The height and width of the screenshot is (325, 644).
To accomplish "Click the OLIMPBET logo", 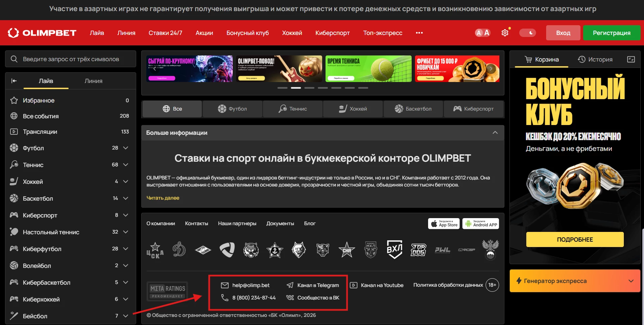I will click(x=42, y=33).
